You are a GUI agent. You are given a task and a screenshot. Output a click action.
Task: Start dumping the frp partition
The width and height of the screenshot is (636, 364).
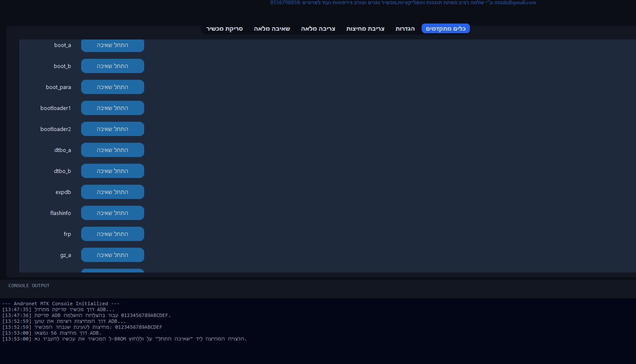112,234
